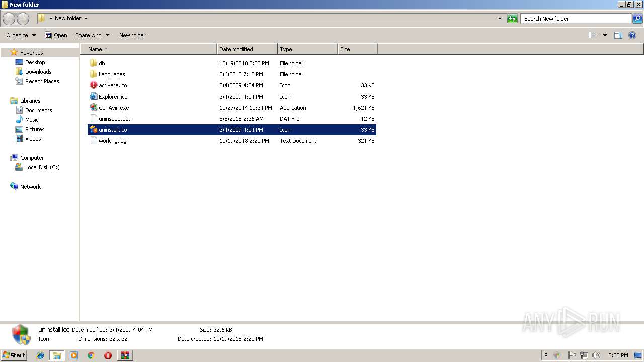644x362 pixels.
Task: Expand the breadcrumb root arrow
Action: click(50, 19)
